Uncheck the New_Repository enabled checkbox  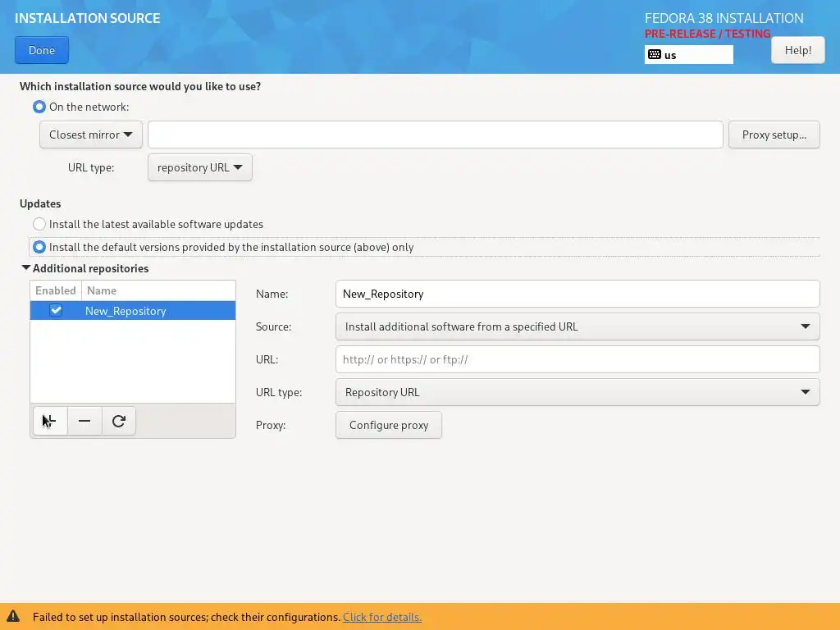[56, 310]
